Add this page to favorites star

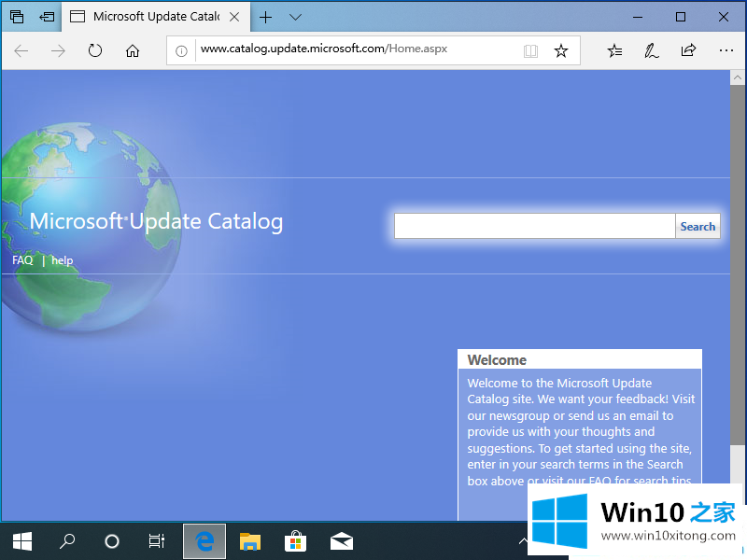pos(561,50)
